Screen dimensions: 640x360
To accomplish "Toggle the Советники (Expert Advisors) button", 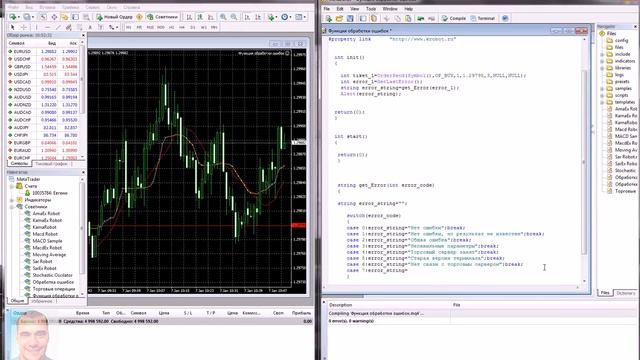I will [x=163, y=17].
